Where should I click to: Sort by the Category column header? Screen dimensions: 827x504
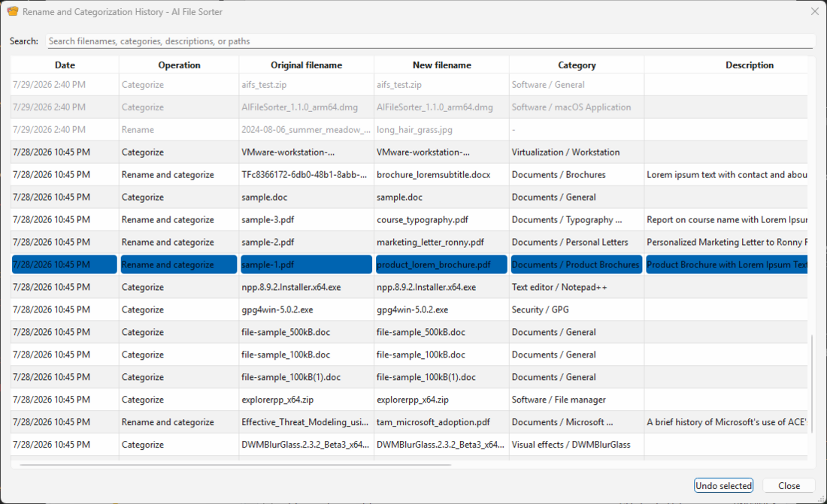(x=577, y=65)
